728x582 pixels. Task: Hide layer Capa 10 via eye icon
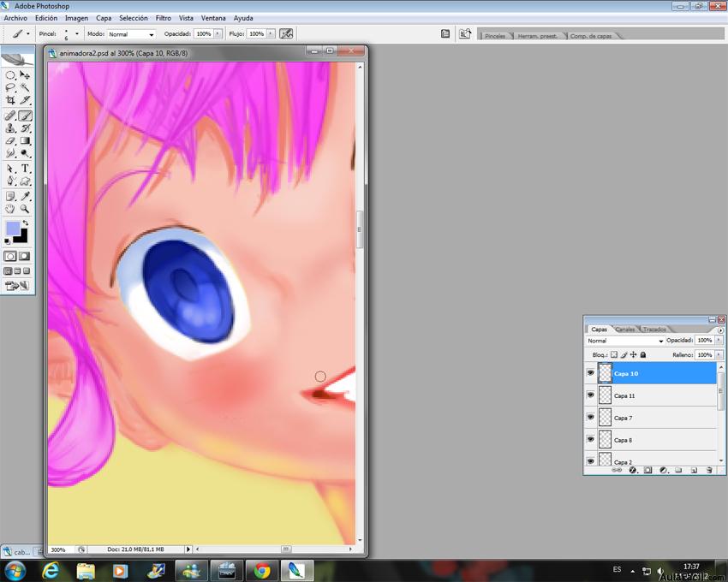click(591, 373)
